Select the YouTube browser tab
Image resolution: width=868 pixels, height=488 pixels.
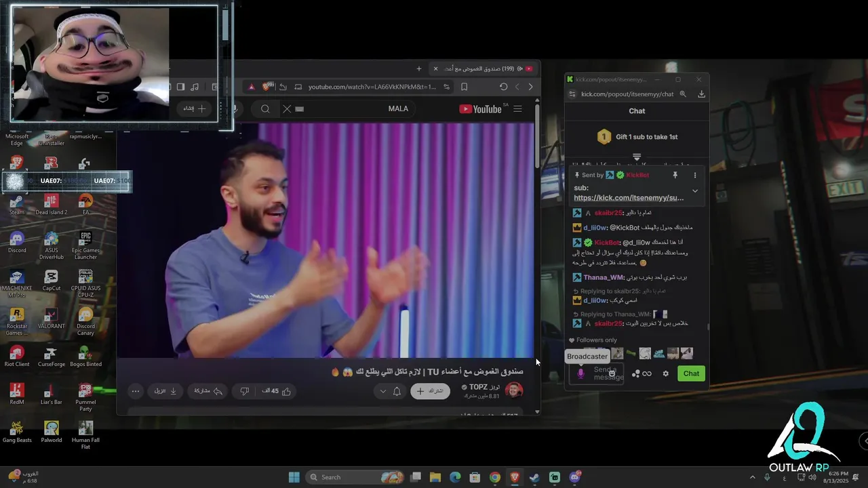coord(485,68)
